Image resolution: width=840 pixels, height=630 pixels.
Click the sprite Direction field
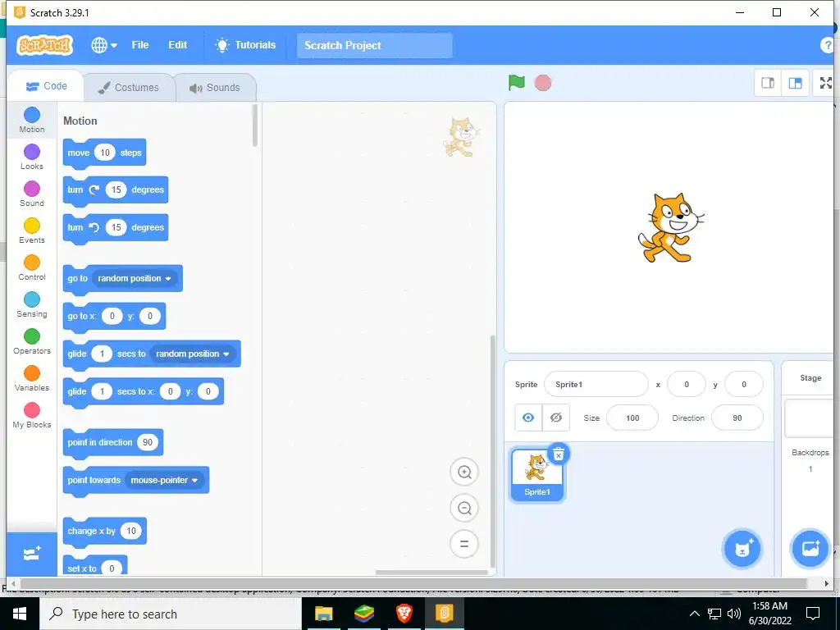click(x=737, y=418)
